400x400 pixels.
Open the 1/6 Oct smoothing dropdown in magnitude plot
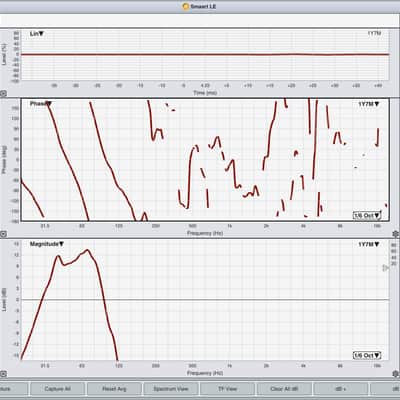pyautogui.click(x=367, y=356)
